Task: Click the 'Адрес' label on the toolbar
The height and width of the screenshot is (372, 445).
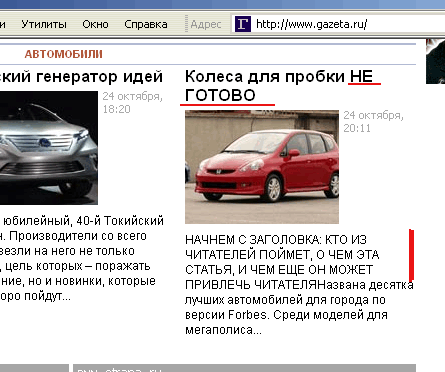Action: point(206,24)
